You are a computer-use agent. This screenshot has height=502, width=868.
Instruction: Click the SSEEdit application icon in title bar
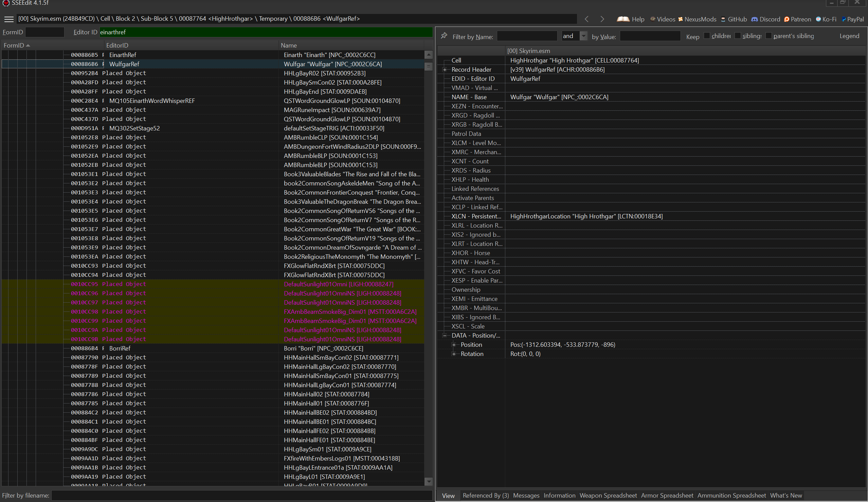(6, 3)
